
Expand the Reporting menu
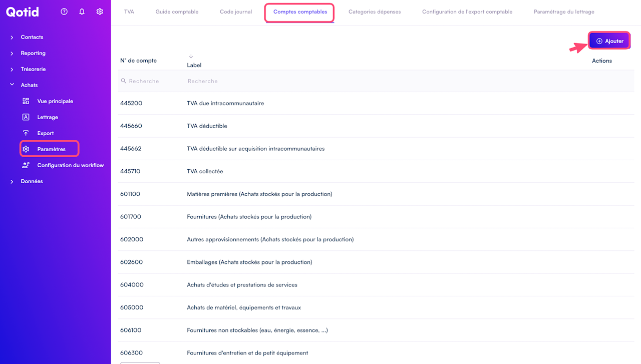[12, 54]
